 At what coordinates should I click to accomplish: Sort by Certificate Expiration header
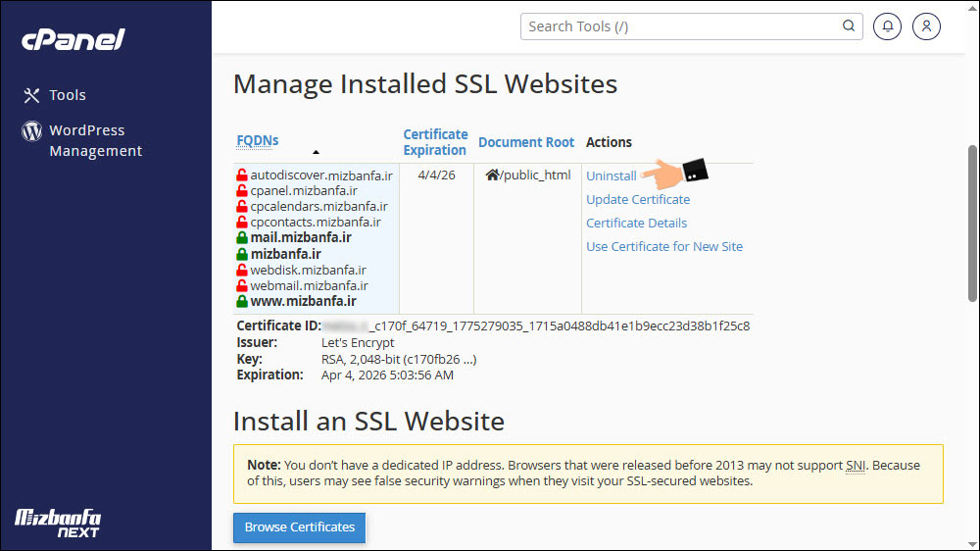pos(435,142)
